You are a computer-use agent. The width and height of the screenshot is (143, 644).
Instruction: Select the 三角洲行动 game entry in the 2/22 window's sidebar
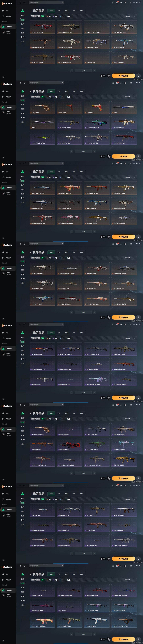[8, 187]
